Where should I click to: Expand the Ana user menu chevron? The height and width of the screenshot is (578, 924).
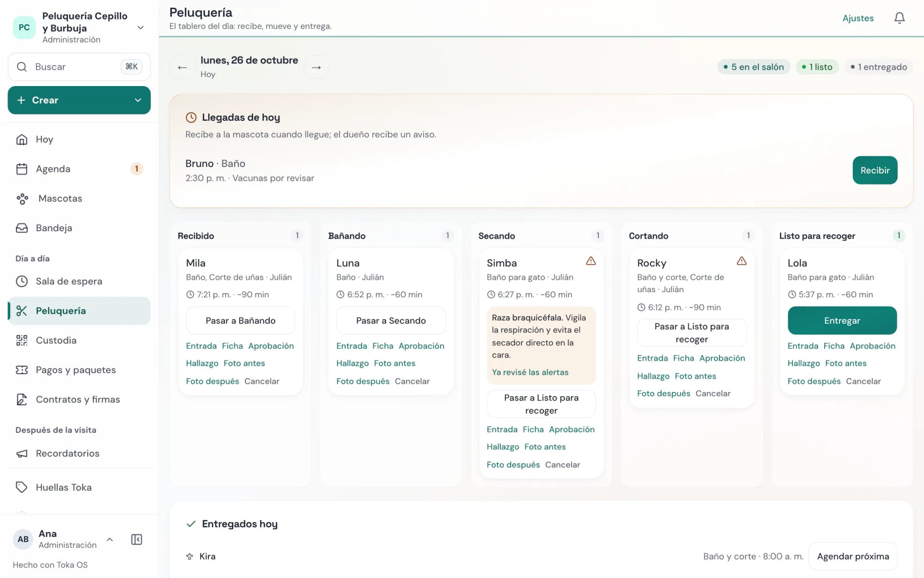pos(110,539)
